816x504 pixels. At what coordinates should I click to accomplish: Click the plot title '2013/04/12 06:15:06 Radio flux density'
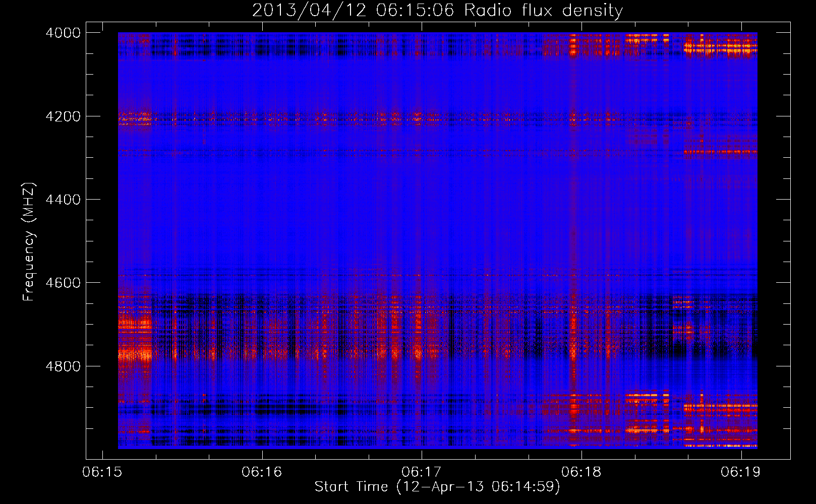[437, 10]
